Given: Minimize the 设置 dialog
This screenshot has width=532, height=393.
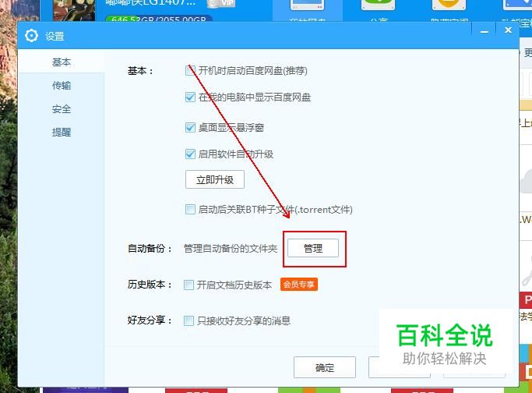Looking at the screenshot, I should (484, 31).
